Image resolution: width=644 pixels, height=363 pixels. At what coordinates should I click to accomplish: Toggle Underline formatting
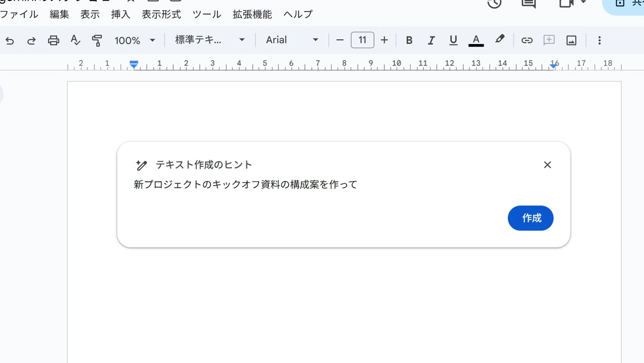pyautogui.click(x=453, y=40)
